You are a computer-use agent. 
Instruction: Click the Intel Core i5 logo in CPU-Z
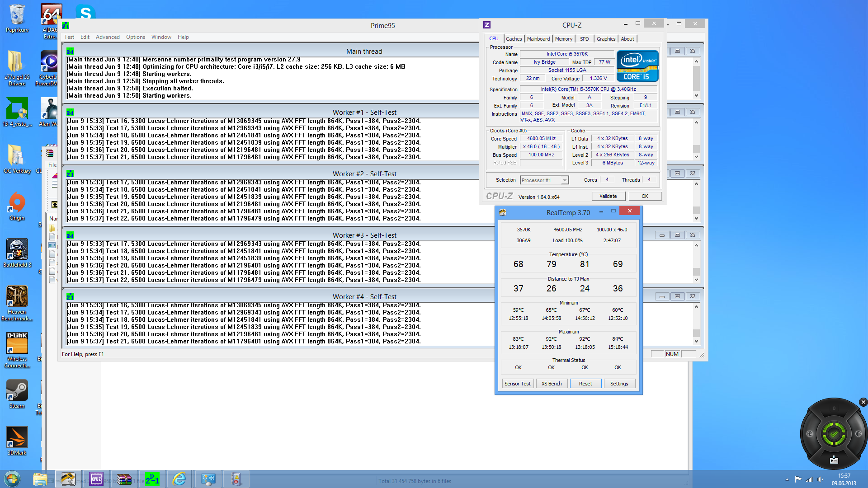point(637,66)
